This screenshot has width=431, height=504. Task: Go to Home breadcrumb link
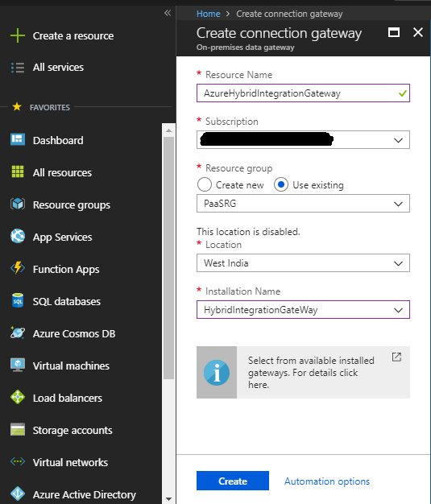[209, 14]
